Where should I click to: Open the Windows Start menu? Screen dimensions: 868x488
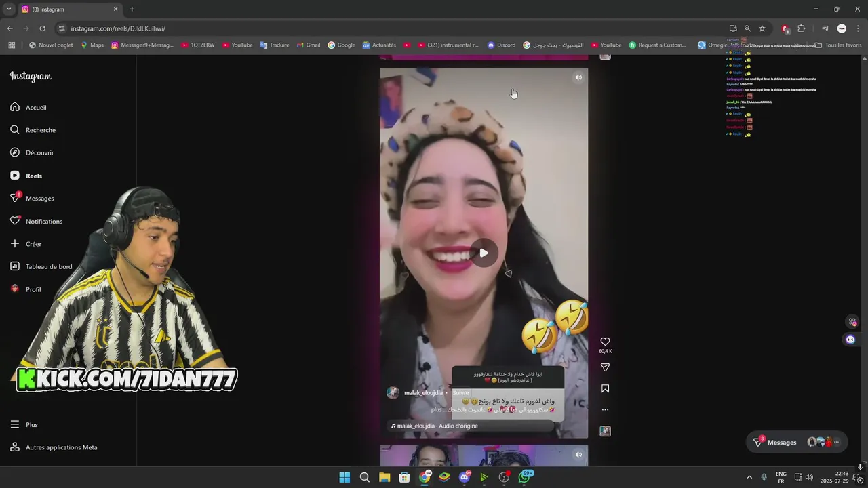(x=344, y=477)
